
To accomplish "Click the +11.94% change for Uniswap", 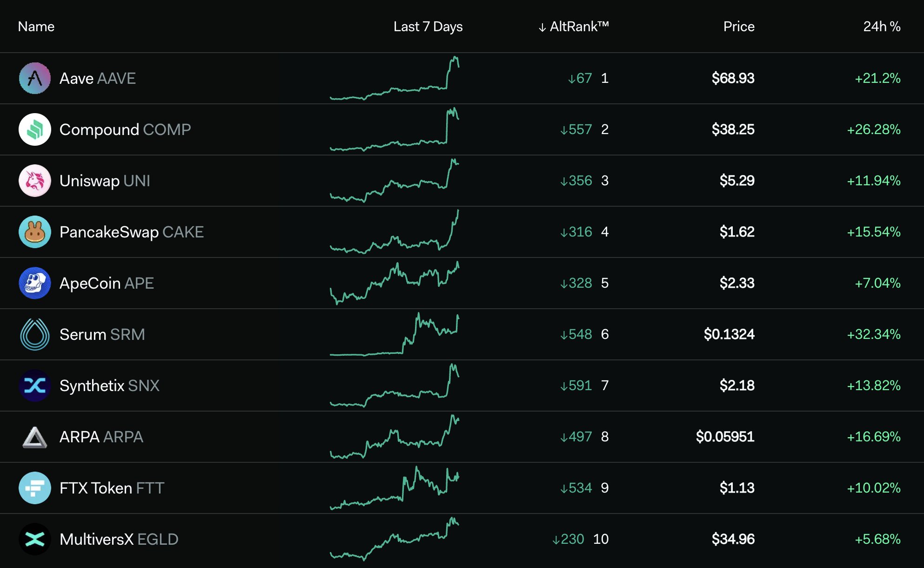I will (x=874, y=181).
